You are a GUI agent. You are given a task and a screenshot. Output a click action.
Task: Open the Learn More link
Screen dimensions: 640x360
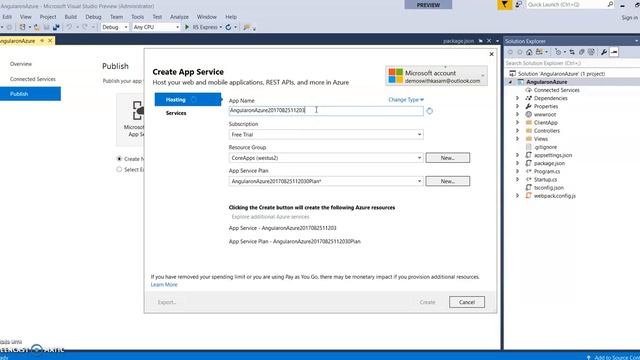[164, 284]
